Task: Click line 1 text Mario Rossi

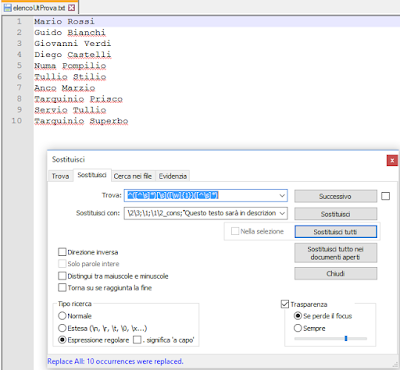Action: 64,22
